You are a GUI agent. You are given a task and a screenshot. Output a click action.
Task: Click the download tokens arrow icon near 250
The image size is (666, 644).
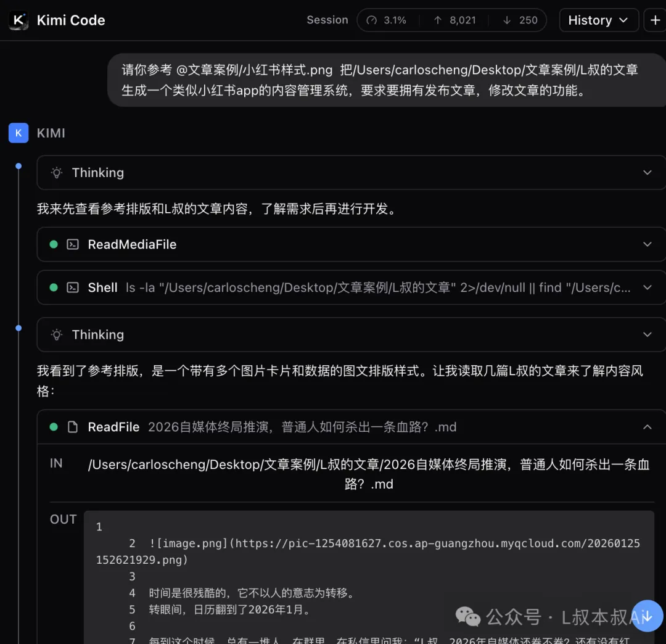507,20
